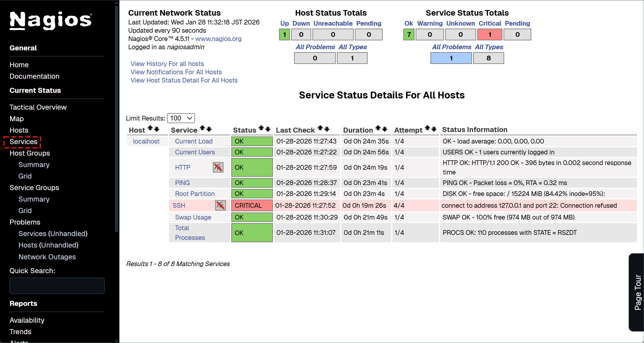This screenshot has height=343, width=644.
Task: Sort Service column descending with down arrow
Action: pos(209,129)
